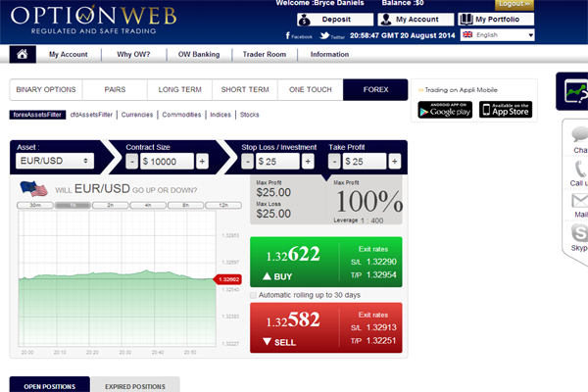Click the Take Profit amount field

click(x=365, y=162)
